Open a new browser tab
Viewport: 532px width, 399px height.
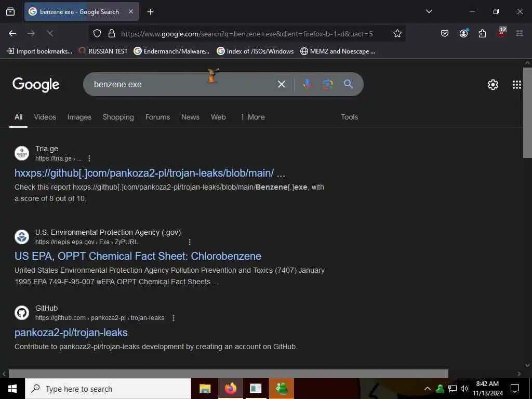150,12
